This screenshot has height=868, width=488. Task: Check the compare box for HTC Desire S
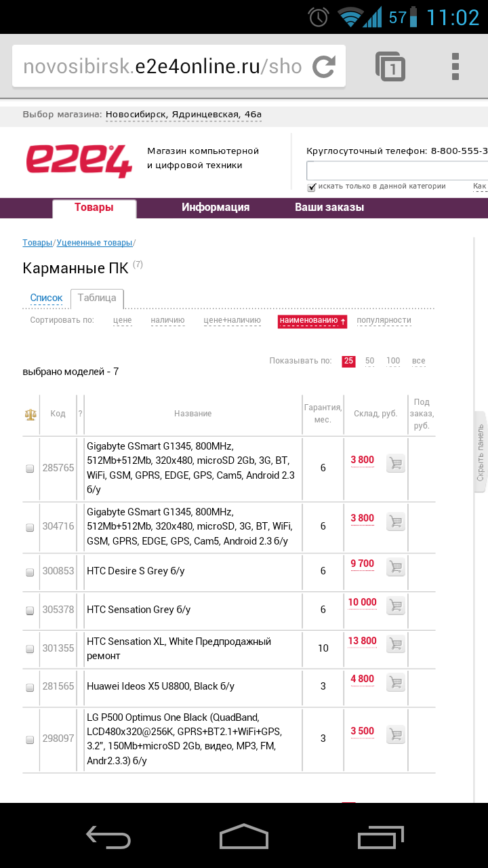click(x=30, y=572)
